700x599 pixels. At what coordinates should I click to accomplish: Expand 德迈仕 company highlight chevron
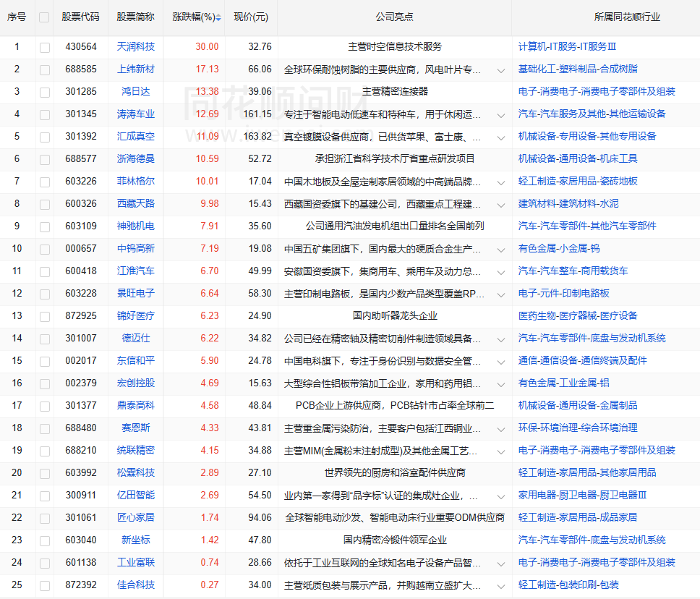(501, 339)
